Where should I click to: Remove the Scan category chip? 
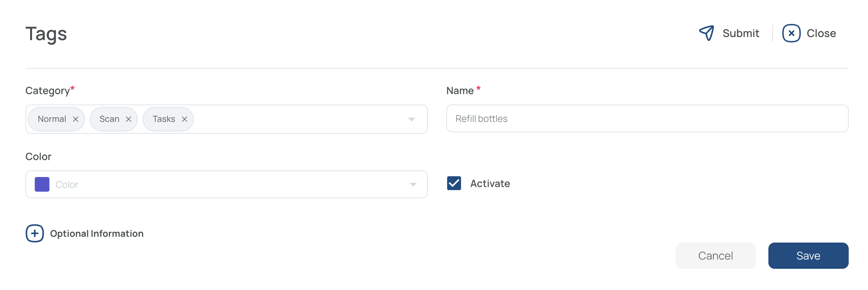(x=129, y=119)
